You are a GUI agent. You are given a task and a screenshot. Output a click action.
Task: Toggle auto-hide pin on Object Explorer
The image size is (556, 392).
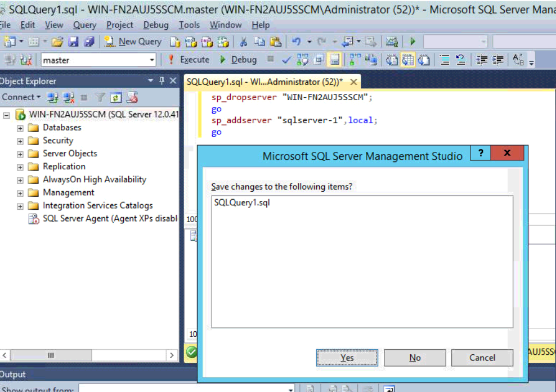tap(162, 81)
